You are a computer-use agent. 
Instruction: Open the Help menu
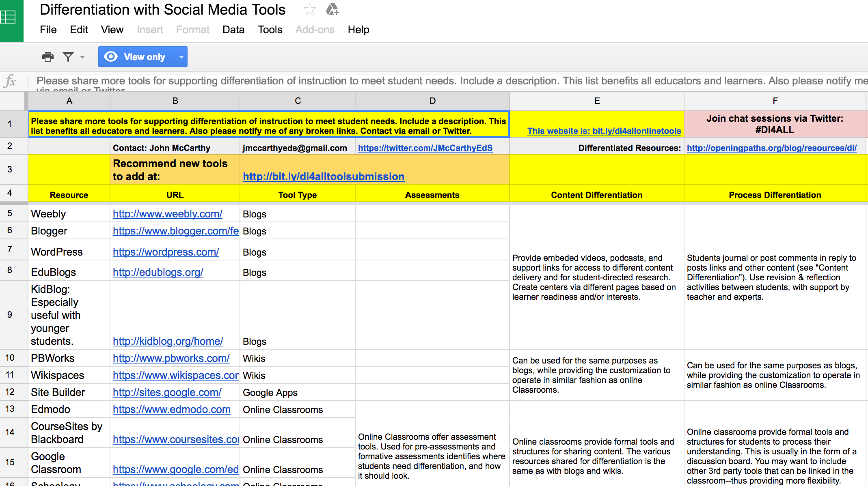[x=358, y=30]
